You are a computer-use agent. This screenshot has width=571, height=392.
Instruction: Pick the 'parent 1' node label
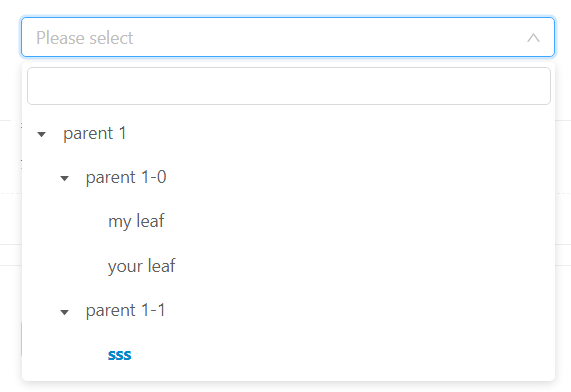click(95, 133)
